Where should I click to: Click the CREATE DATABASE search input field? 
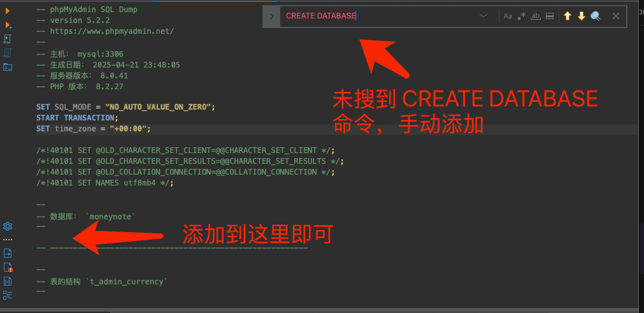[376, 16]
